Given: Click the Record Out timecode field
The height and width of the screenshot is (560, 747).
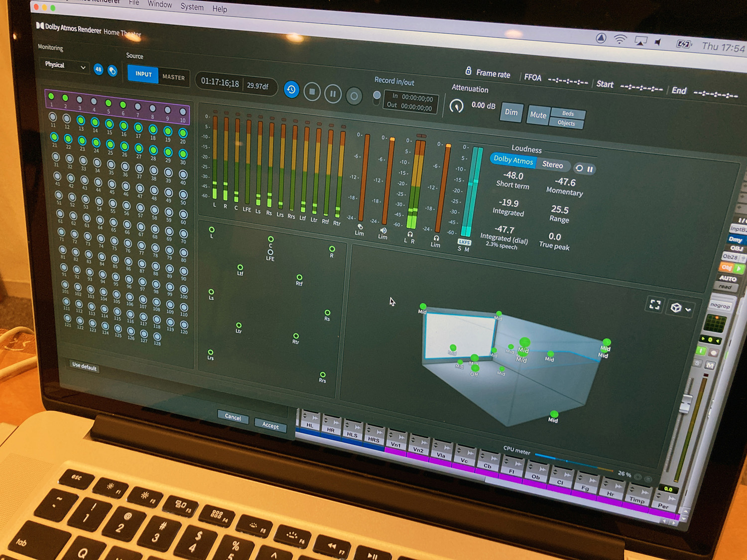Looking at the screenshot, I should tap(410, 106).
